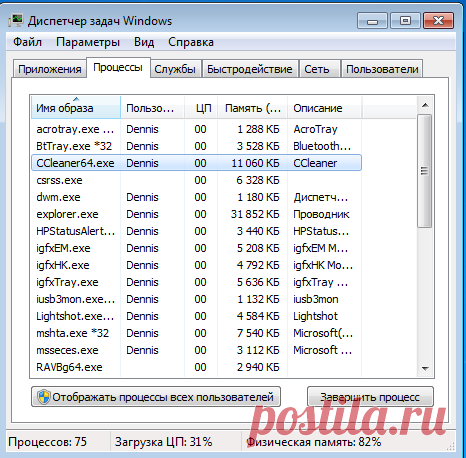Sort by Память column header
The height and width of the screenshot is (458, 466).
click(x=252, y=108)
